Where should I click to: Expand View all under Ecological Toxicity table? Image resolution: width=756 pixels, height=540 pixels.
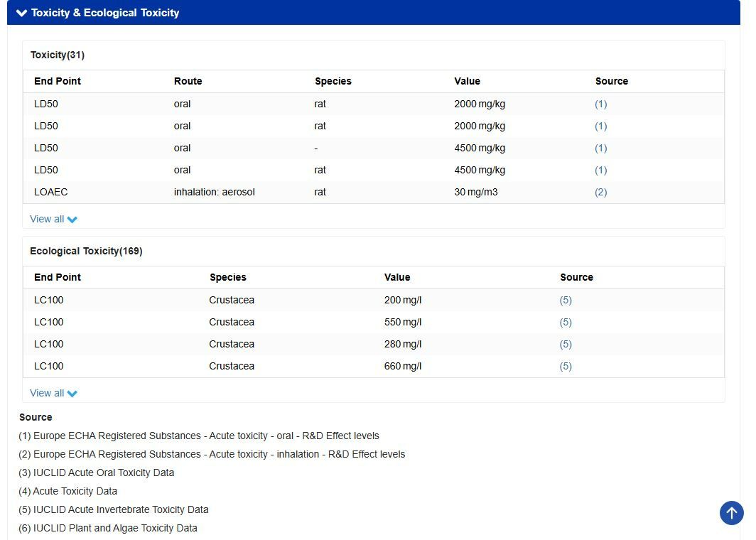tap(53, 393)
